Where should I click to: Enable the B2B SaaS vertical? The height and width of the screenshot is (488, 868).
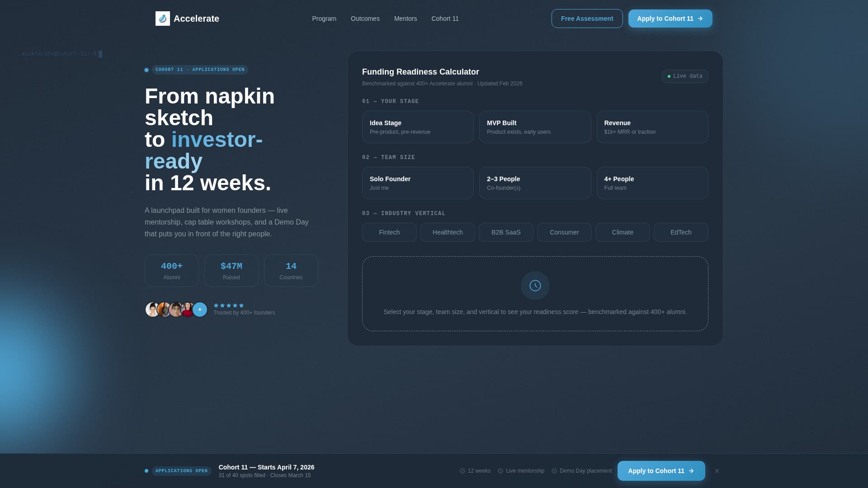tap(506, 232)
